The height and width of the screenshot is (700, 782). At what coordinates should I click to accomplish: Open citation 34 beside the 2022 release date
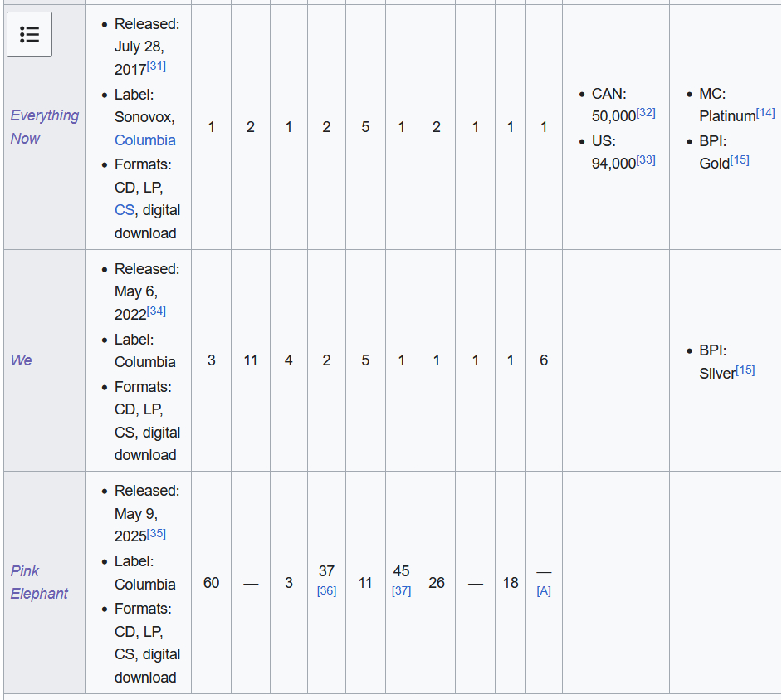[x=156, y=311]
